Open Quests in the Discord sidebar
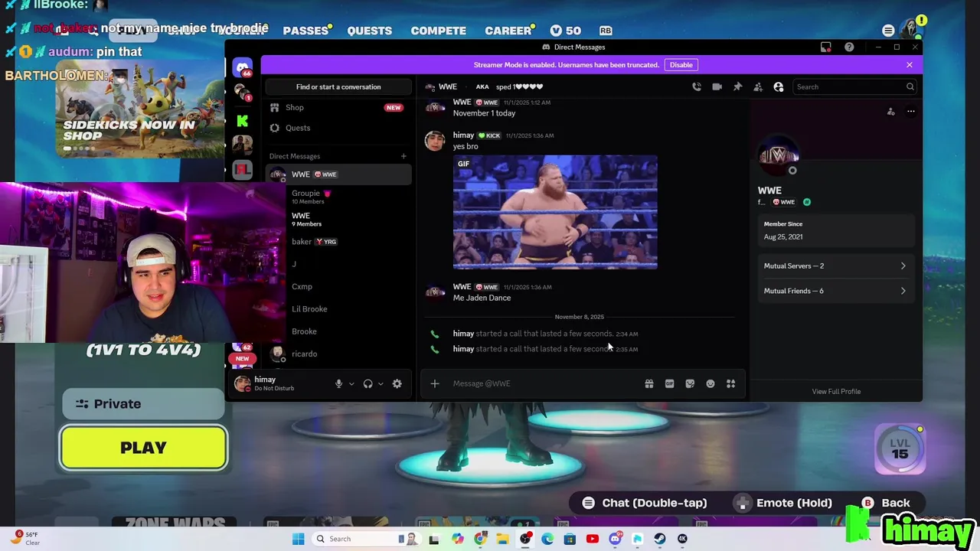The height and width of the screenshot is (551, 980). (x=338, y=128)
